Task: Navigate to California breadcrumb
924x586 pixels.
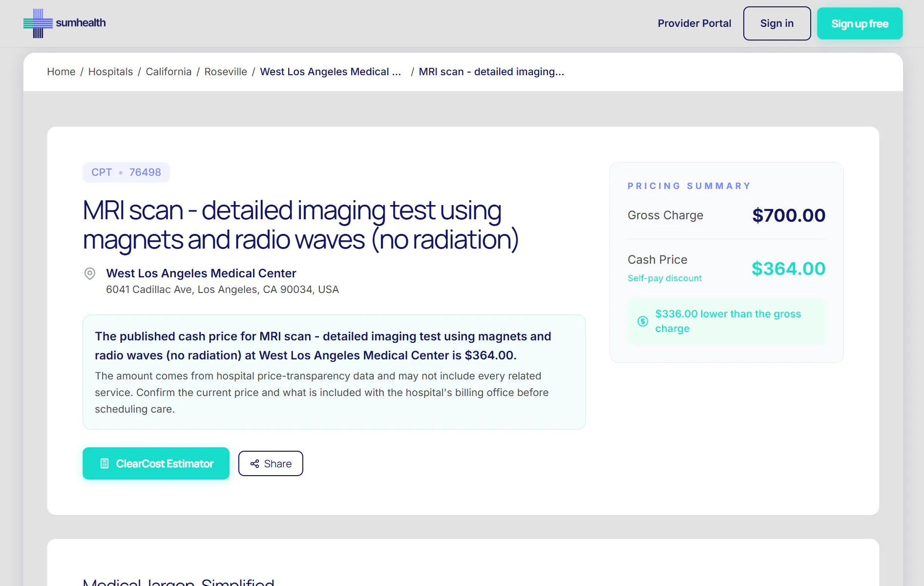Action: pos(168,72)
